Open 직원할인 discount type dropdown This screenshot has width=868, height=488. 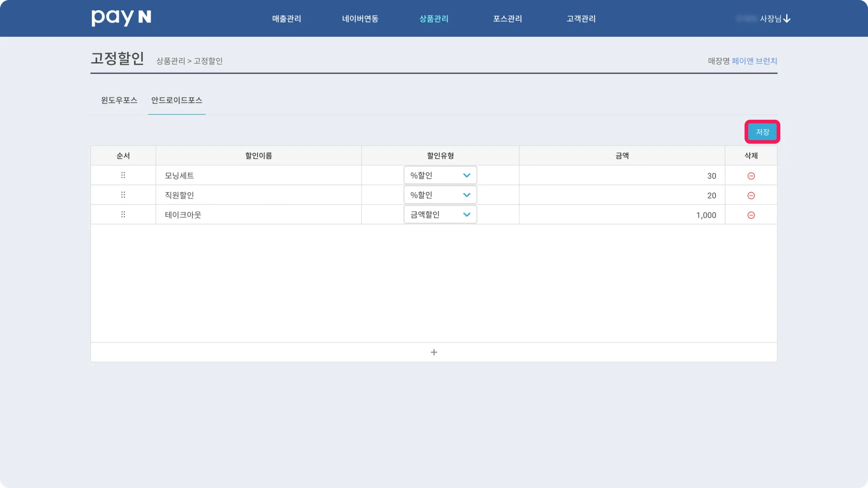pos(440,195)
